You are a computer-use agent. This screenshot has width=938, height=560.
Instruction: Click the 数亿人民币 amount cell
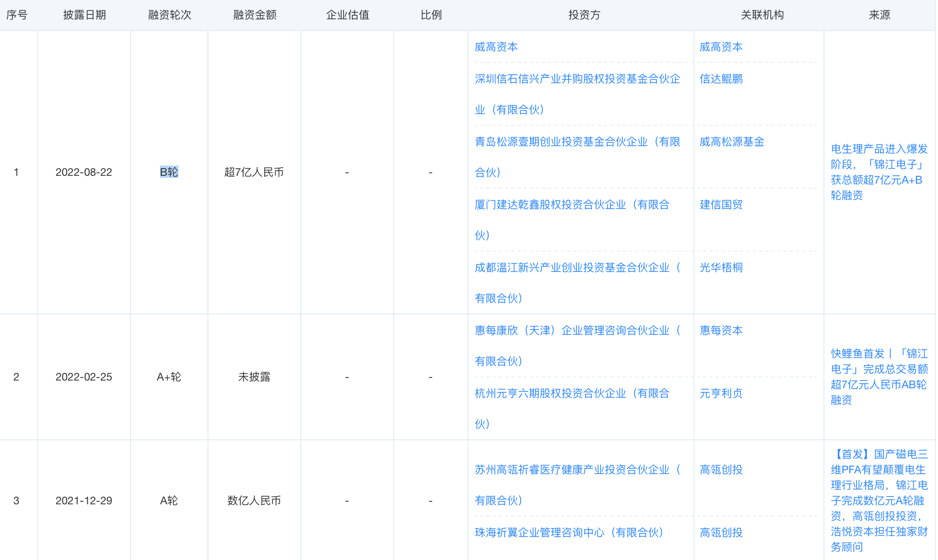(254, 501)
